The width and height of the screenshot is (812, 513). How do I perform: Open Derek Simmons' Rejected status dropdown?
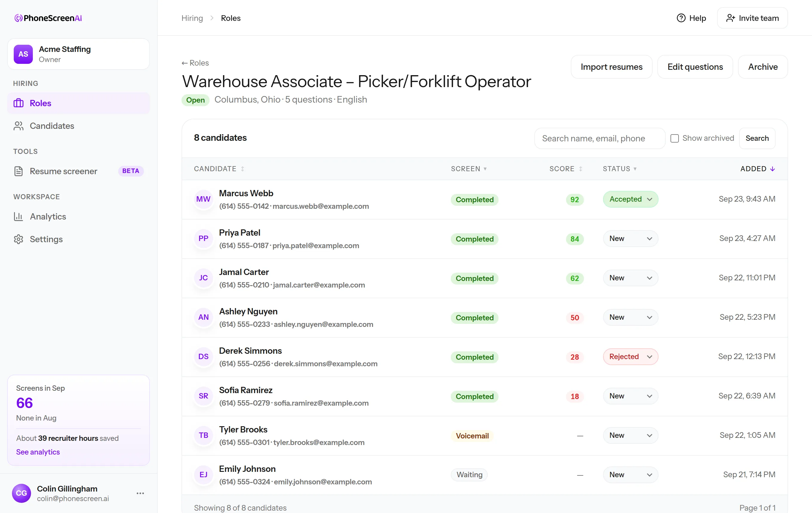630,357
